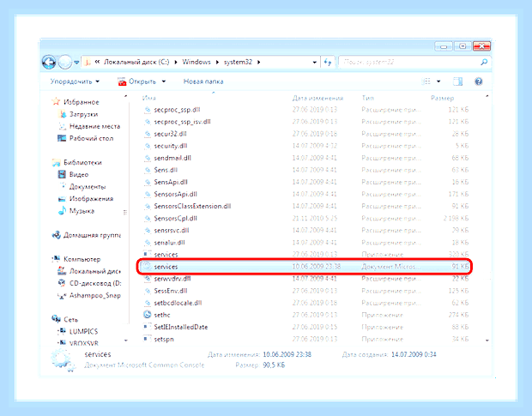Image resolution: width=532 pixels, height=416 pixels.
Task: Select Компьютер in navigation pane
Action: click(x=76, y=259)
